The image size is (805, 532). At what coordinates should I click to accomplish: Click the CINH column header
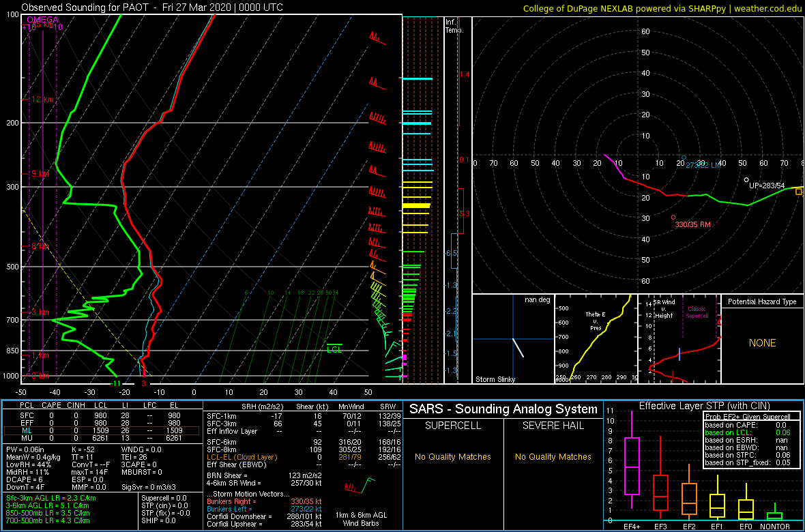pos(77,407)
